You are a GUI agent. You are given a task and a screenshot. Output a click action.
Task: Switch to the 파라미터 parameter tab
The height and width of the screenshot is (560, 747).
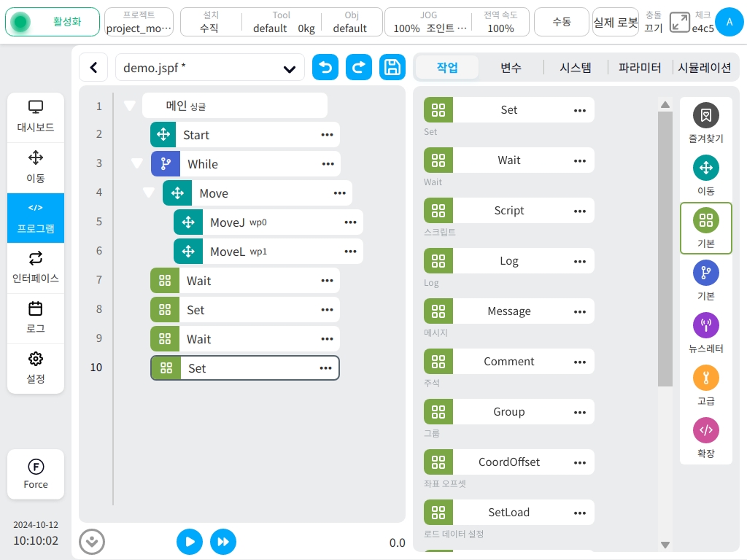639,68
